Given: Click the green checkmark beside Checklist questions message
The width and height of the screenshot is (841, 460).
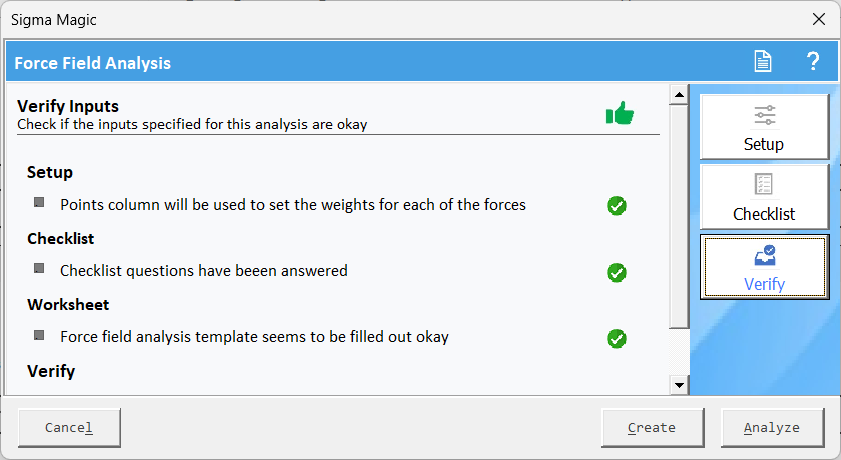Looking at the screenshot, I should tap(617, 272).
